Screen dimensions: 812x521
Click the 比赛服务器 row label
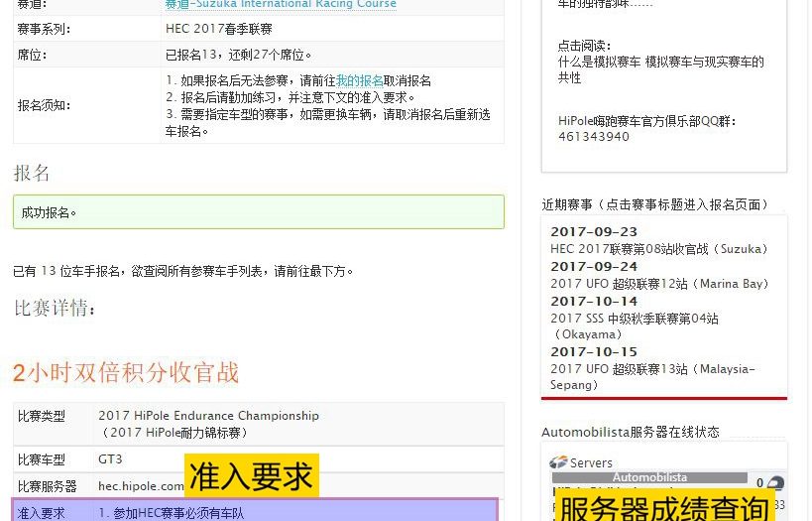(x=48, y=486)
